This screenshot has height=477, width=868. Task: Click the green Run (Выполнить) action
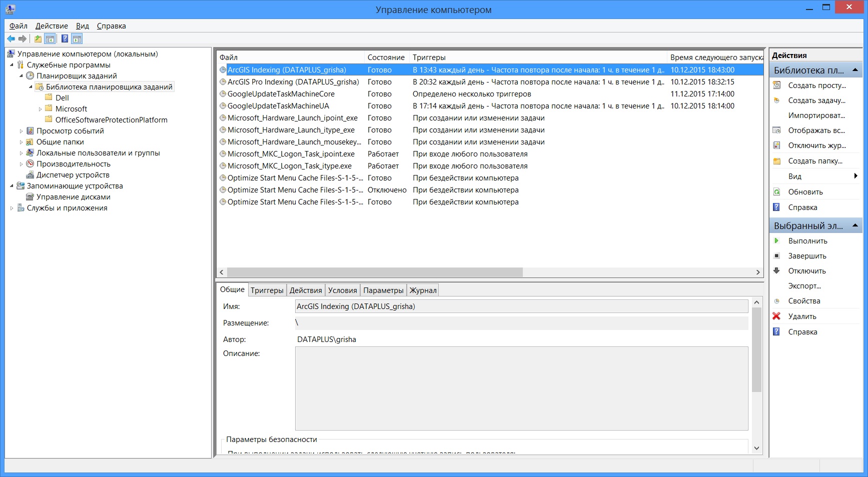807,241
